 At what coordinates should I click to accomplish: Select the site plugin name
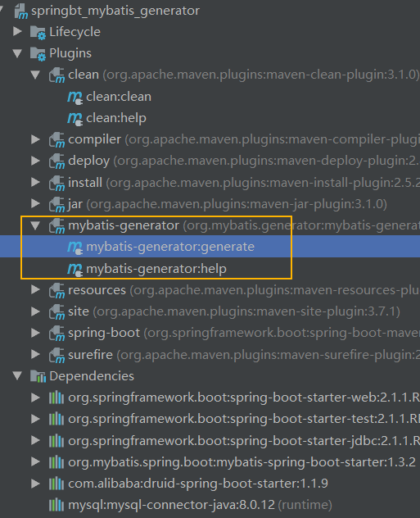point(79,311)
